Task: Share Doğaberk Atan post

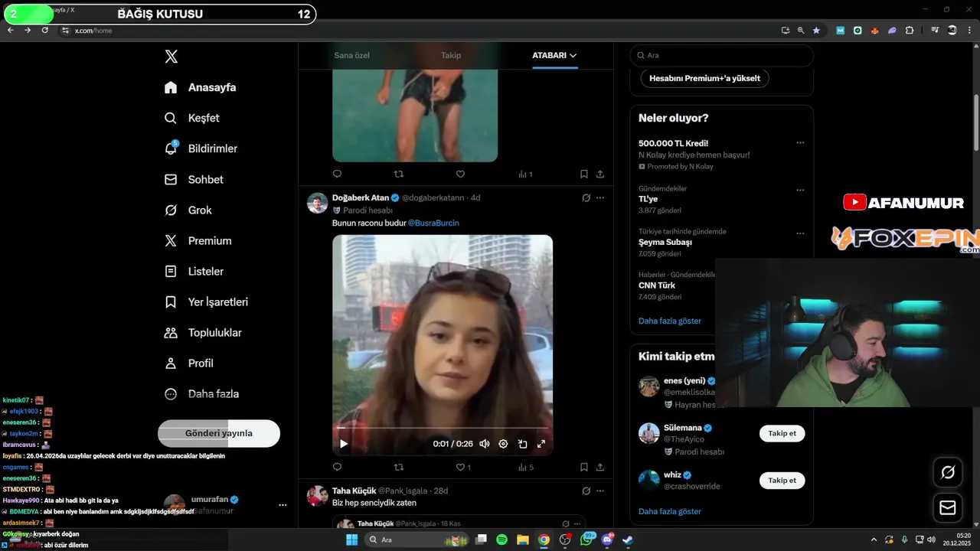Action: coord(600,467)
